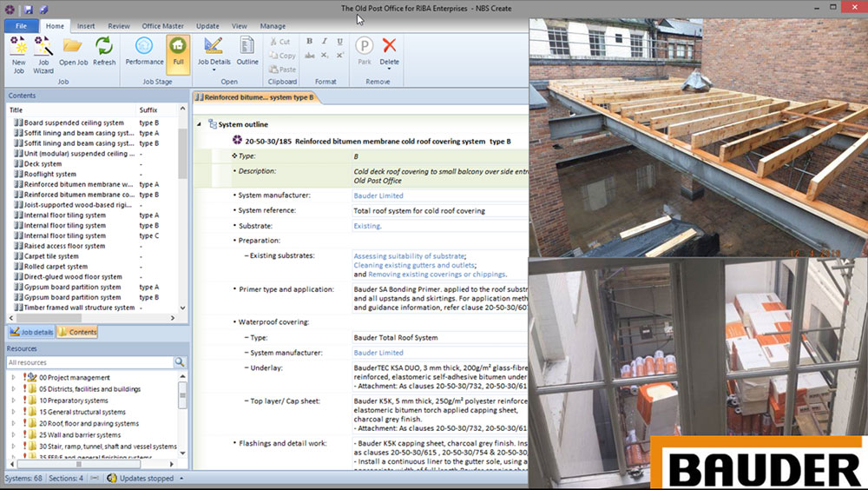
Task: Expand 30 Stair, ramp, tunnel systems
Action: tap(13, 447)
